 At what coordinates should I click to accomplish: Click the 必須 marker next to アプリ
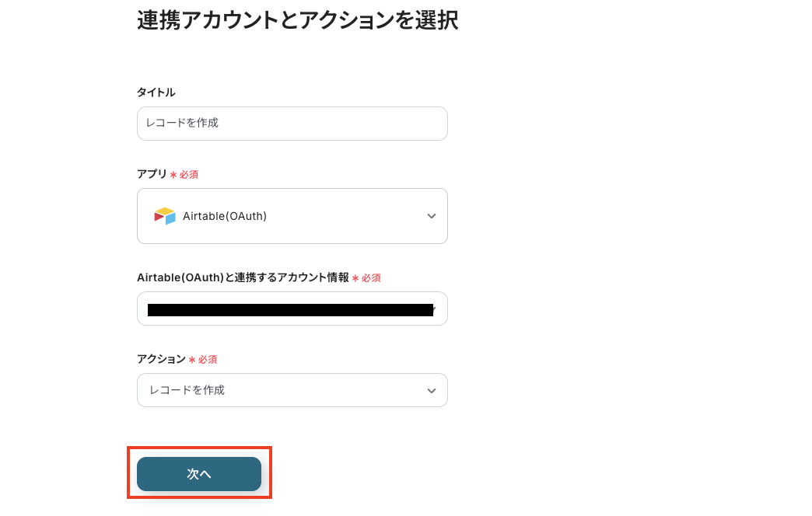[x=189, y=175]
